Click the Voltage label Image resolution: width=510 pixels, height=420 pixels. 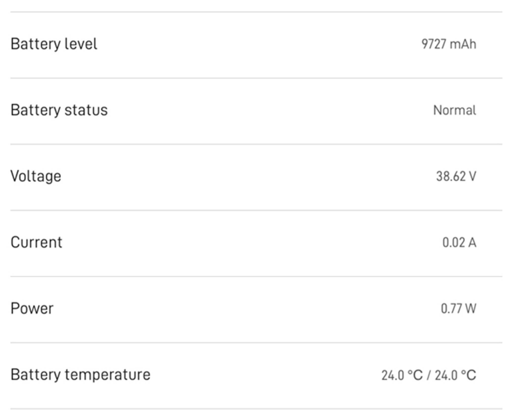point(36,176)
